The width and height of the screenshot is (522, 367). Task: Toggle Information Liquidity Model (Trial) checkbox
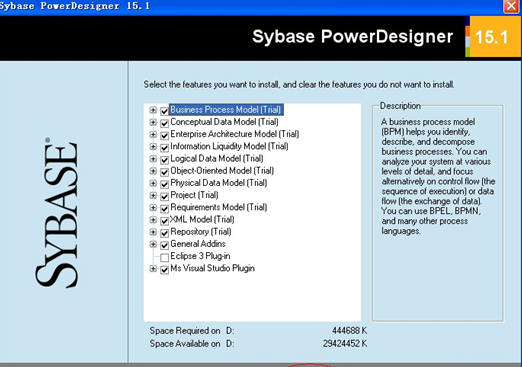[164, 148]
